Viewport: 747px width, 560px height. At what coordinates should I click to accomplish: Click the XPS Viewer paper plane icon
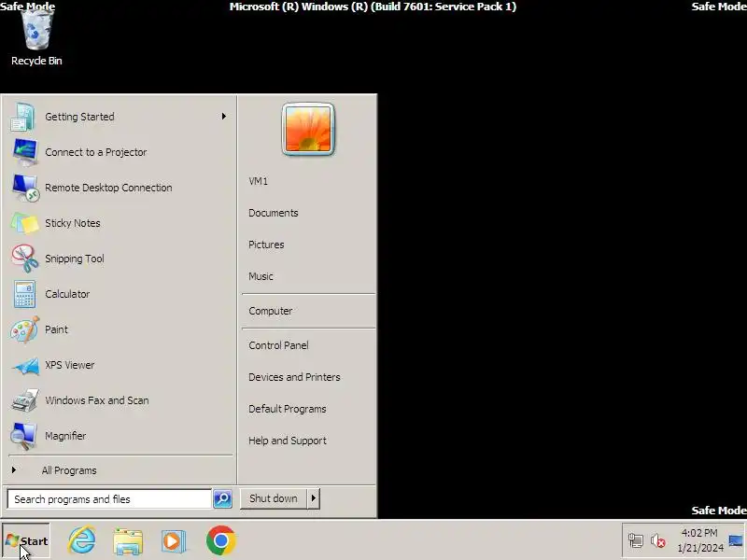(x=25, y=366)
